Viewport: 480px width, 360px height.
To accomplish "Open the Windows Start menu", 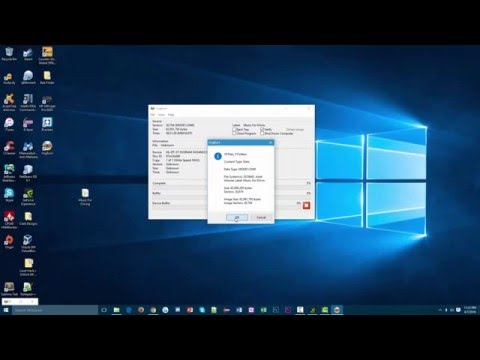I will coord(6,310).
